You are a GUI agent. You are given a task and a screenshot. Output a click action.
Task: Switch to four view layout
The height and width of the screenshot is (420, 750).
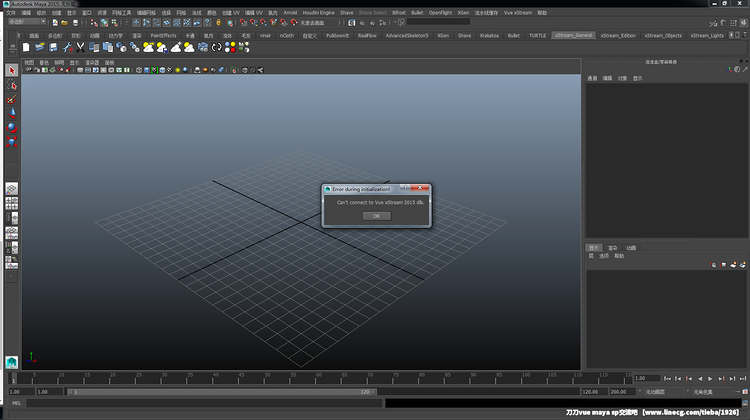(x=11, y=203)
